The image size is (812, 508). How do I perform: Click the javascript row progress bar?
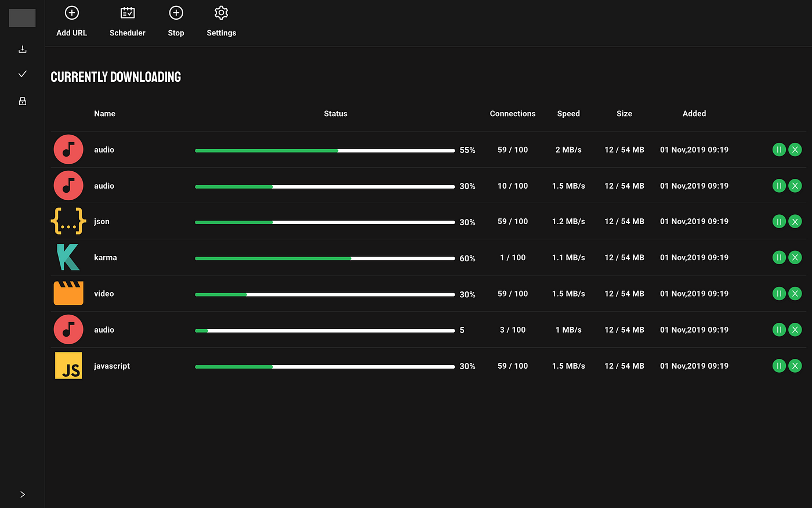point(325,367)
